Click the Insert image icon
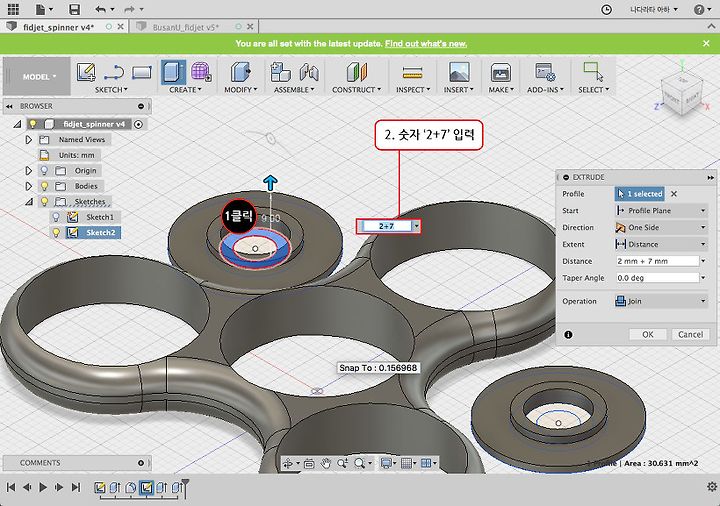Viewport: 720px width, 506px height. (x=459, y=72)
